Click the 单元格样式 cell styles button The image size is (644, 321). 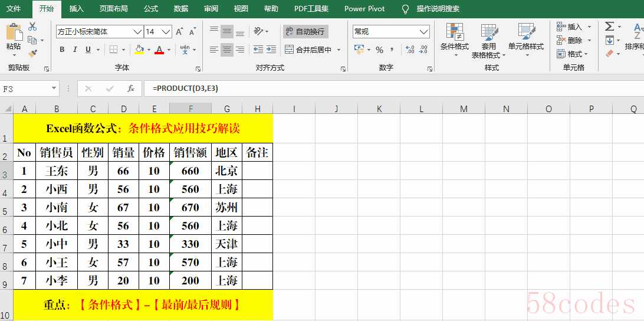[x=526, y=39]
